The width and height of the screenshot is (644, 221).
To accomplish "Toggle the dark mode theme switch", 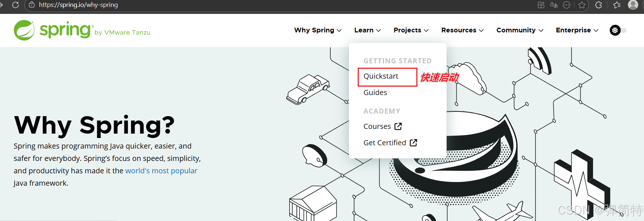I will click(x=618, y=30).
